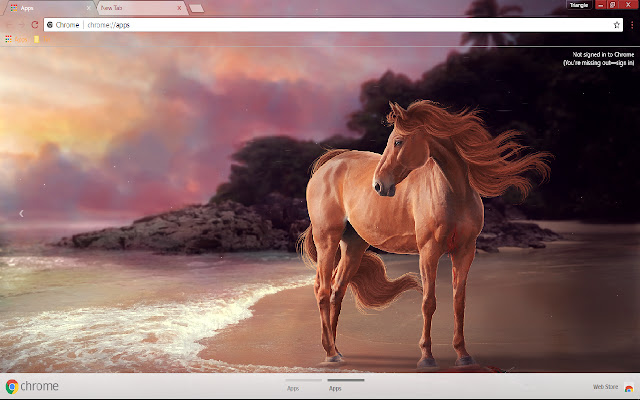640x400 pixels.
Task: Close the New Tab tab
Action: tap(179, 8)
